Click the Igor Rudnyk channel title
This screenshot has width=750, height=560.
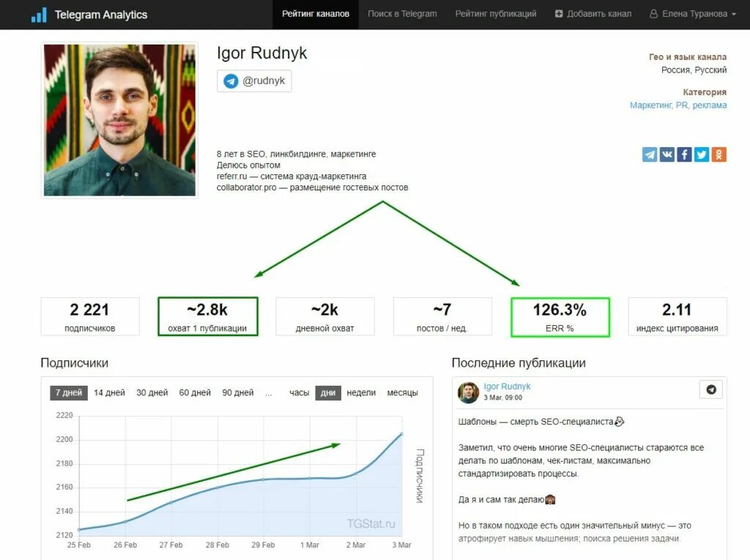point(261,53)
